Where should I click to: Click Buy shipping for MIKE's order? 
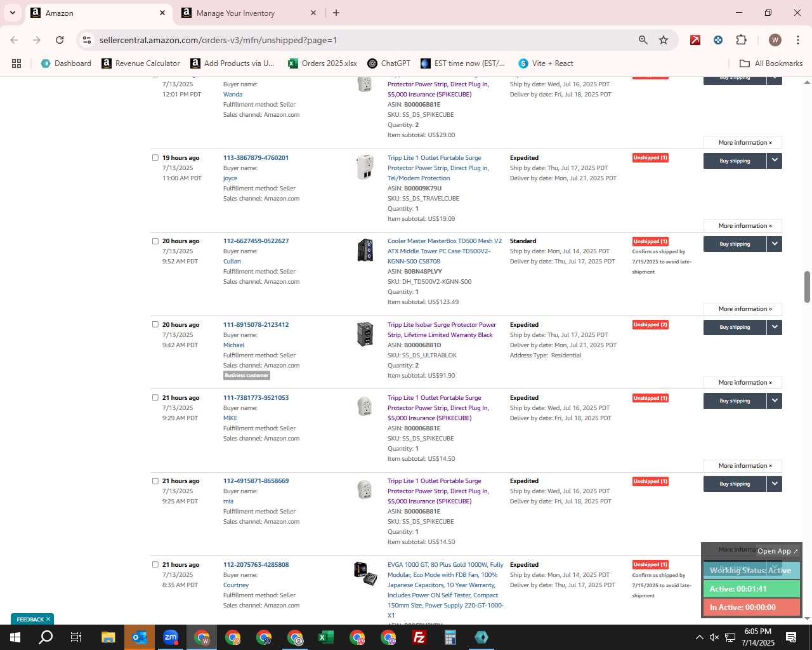pos(735,401)
